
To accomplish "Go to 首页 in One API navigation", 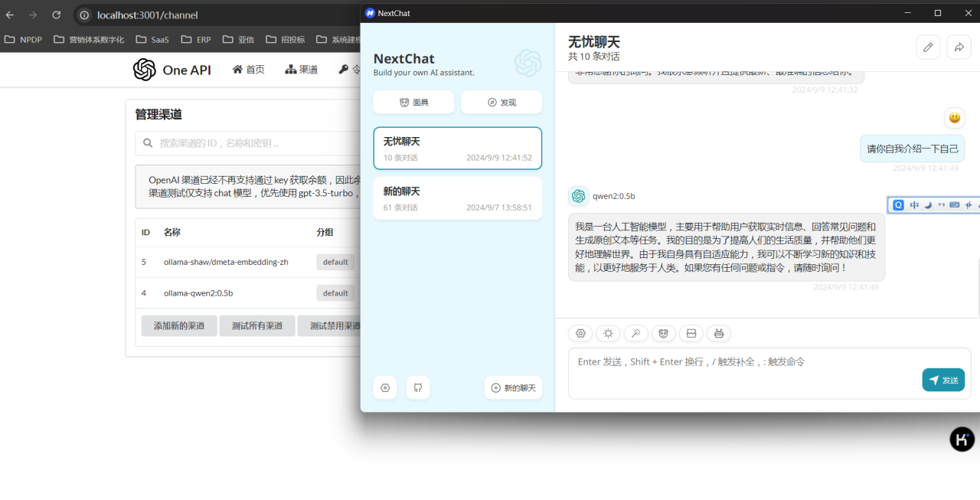I will (249, 70).
